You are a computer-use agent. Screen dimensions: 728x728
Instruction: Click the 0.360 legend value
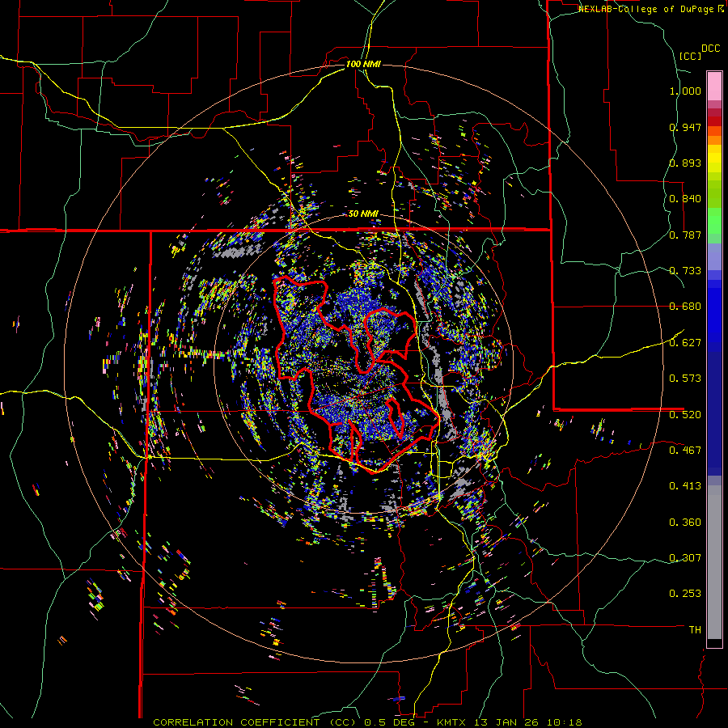pos(685,523)
